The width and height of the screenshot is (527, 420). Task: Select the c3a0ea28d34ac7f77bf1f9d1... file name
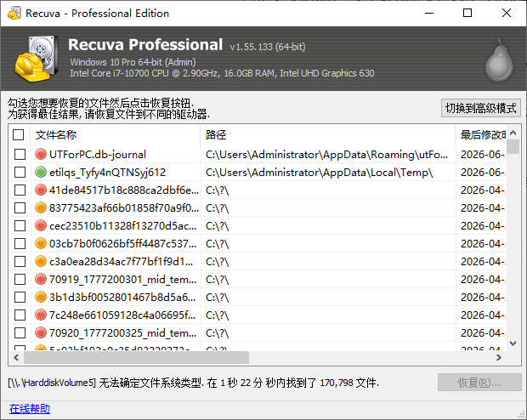pos(122,261)
